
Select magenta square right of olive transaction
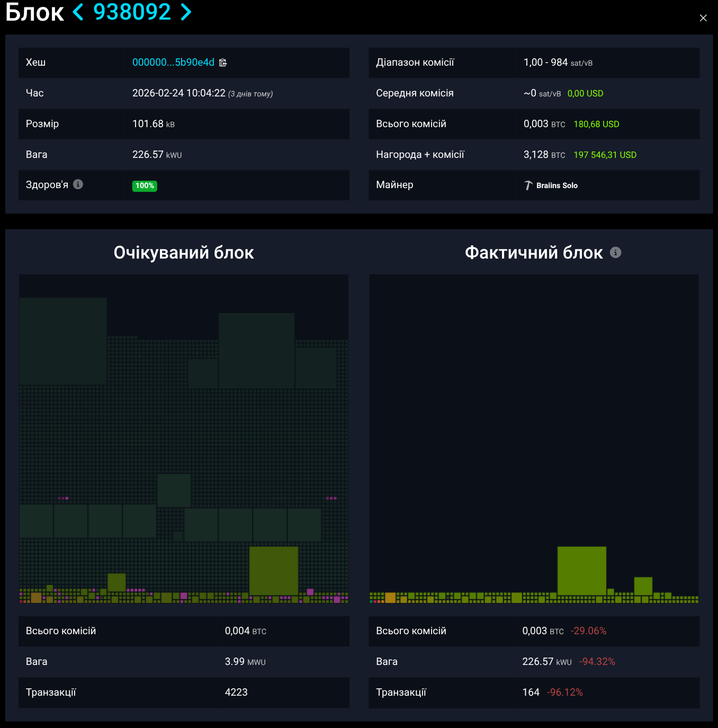(x=310, y=592)
